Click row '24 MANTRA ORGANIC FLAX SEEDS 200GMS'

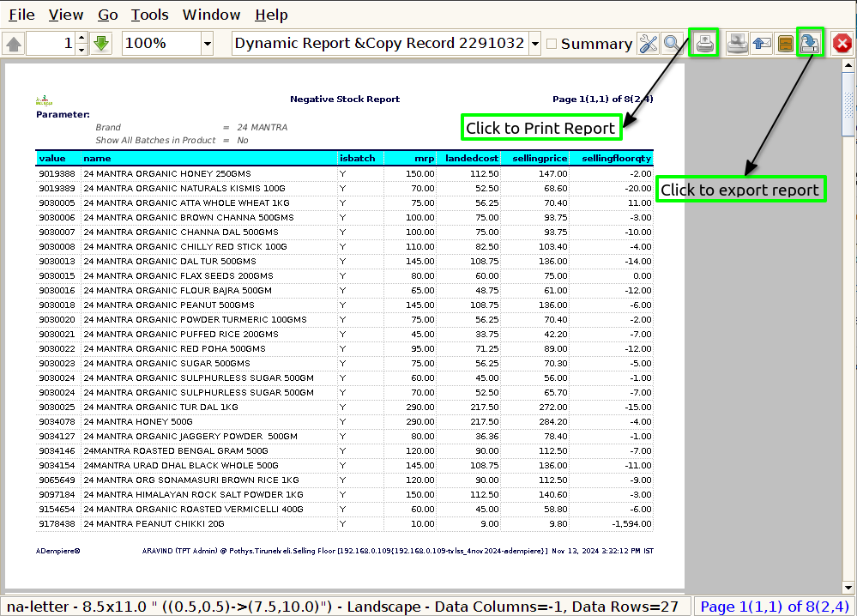[344, 276]
